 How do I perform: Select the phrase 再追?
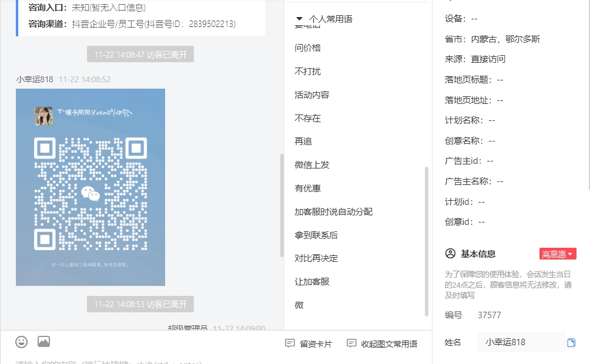(x=303, y=141)
